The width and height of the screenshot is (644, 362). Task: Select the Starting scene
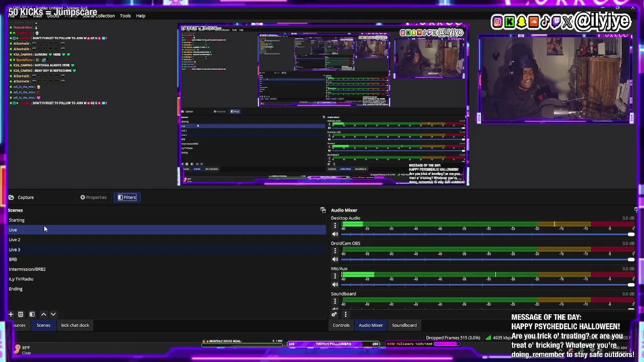pos(167,220)
